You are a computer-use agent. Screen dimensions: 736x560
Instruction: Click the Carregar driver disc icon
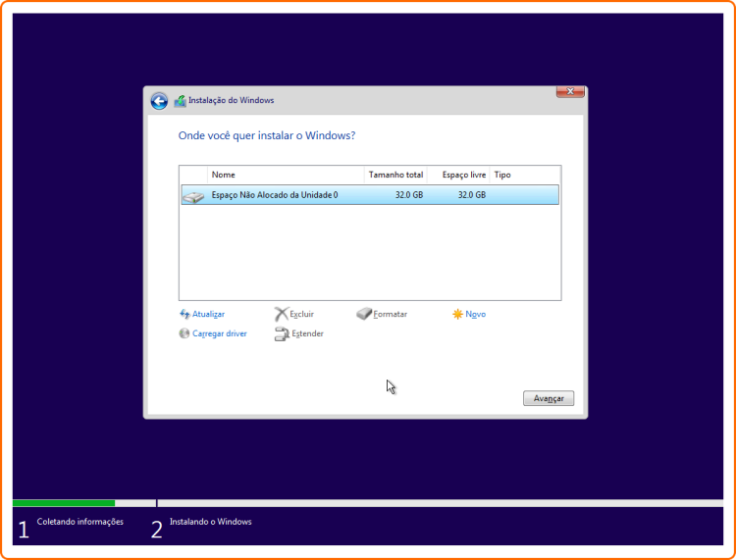pyautogui.click(x=184, y=333)
